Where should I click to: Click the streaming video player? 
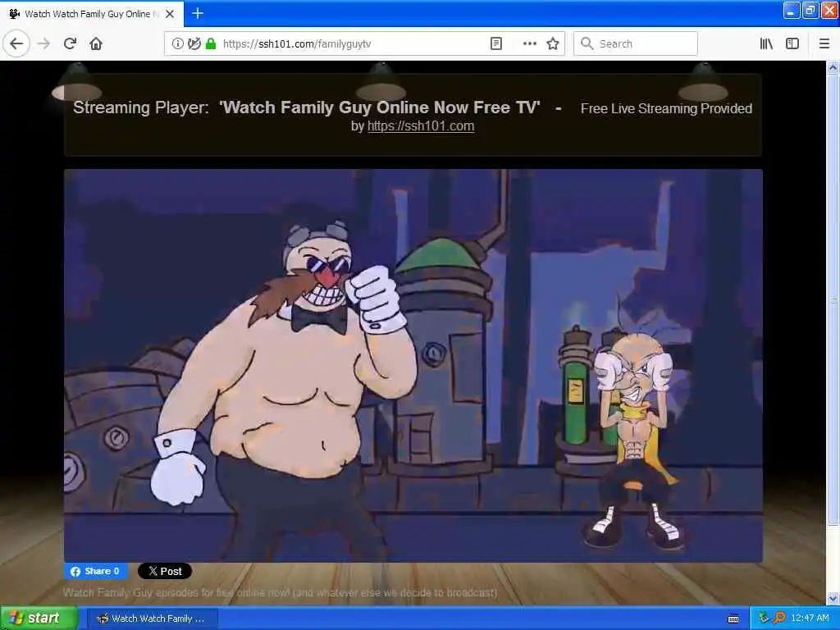click(413, 365)
